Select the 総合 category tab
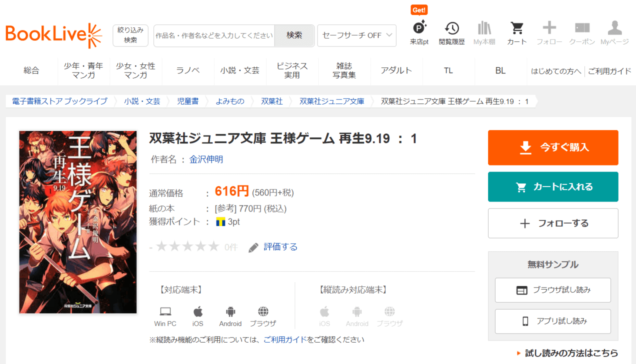This screenshot has width=636, height=364. tap(31, 70)
